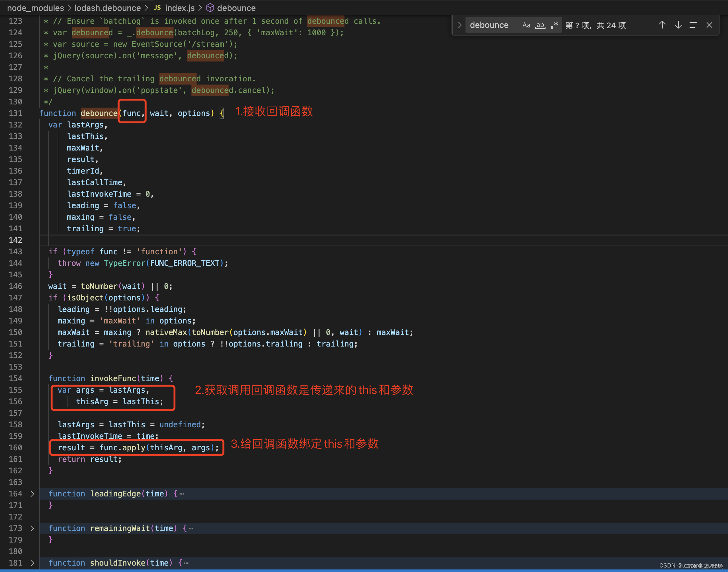Click the debounce search input field
Viewport: 728px width, 572px height.
pyautogui.click(x=489, y=25)
